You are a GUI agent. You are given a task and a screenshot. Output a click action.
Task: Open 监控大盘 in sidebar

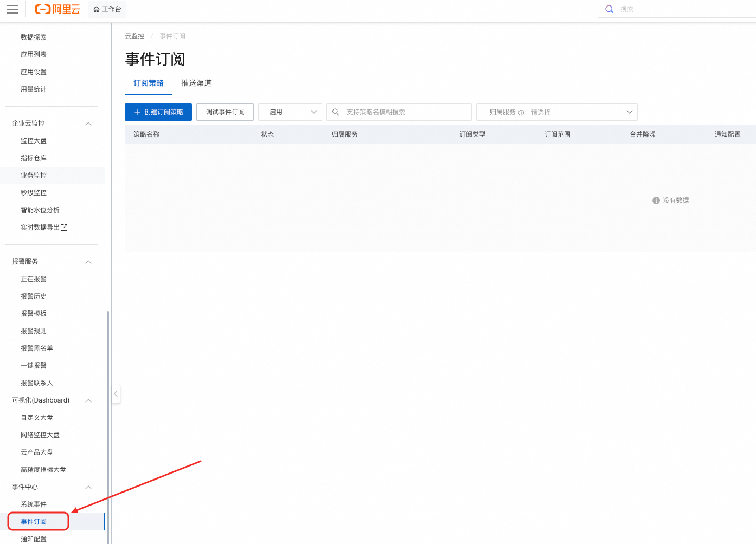tap(34, 141)
